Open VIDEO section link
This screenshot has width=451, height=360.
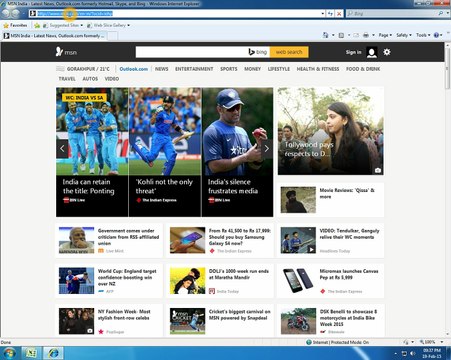[x=112, y=79]
